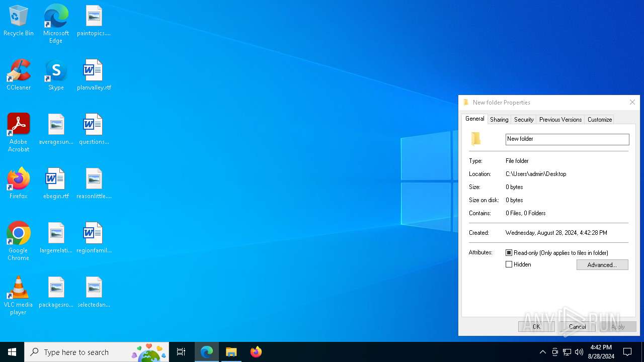Select Google Chrome desktop shortcut
Image resolution: width=644 pixels, height=362 pixels.
click(x=19, y=241)
